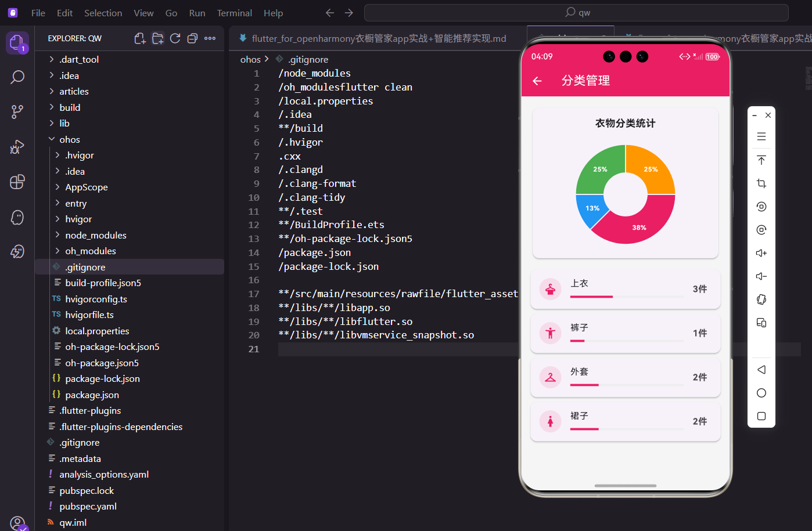Create a new folder in Explorer

point(157,38)
